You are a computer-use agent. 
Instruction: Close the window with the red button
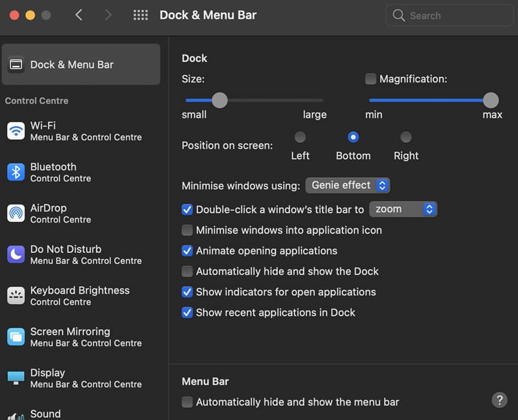pyautogui.click(x=14, y=15)
